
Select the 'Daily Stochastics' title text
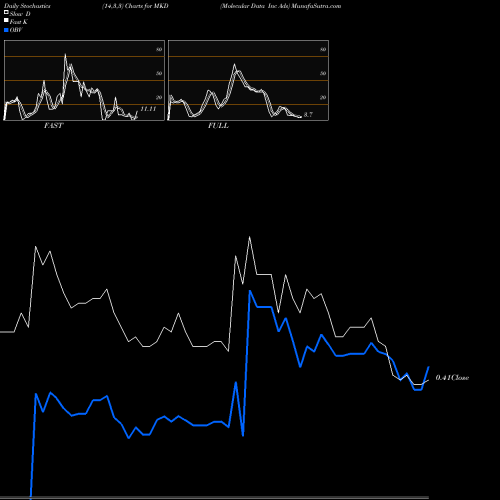pos(27,6)
